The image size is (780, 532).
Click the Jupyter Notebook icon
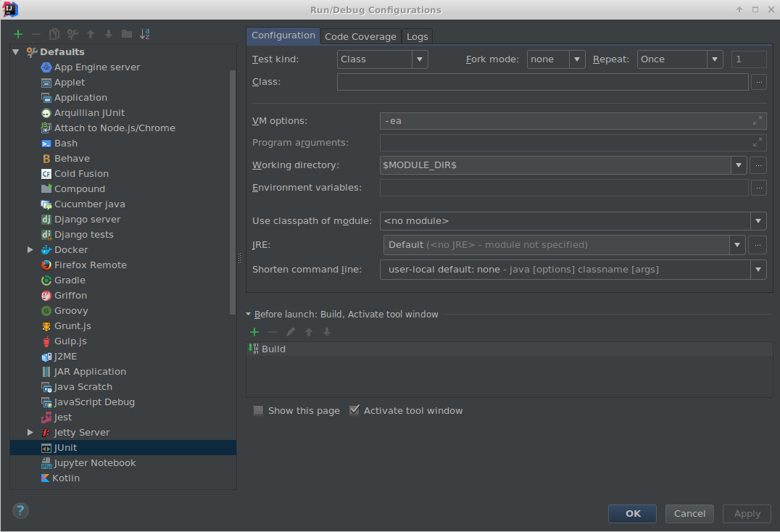click(46, 463)
